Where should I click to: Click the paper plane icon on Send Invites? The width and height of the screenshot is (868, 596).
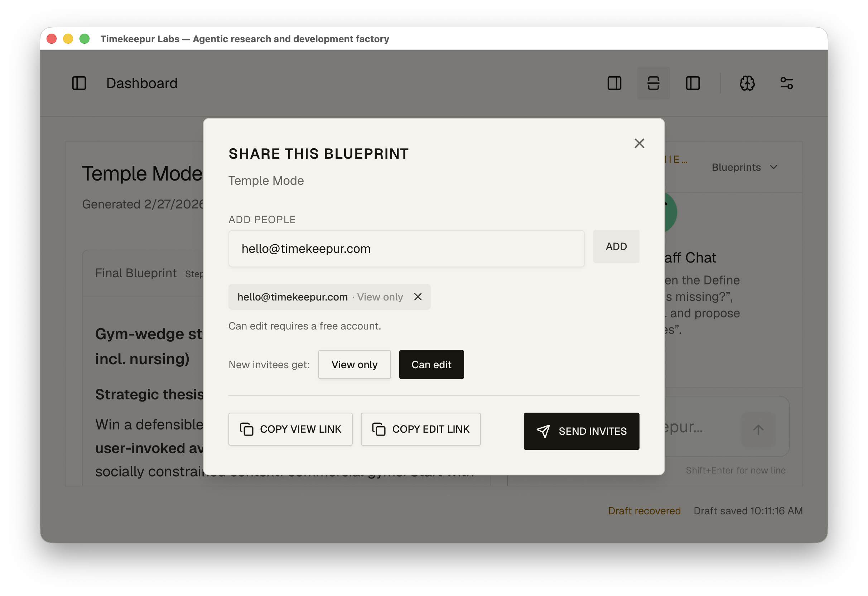pos(543,431)
